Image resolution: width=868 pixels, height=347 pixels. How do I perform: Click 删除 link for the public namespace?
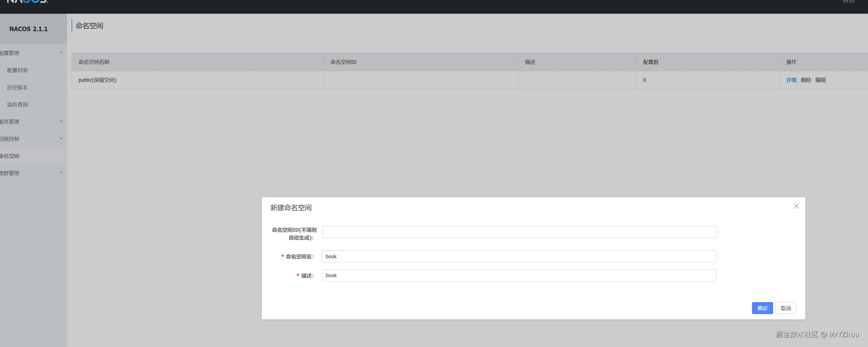806,80
